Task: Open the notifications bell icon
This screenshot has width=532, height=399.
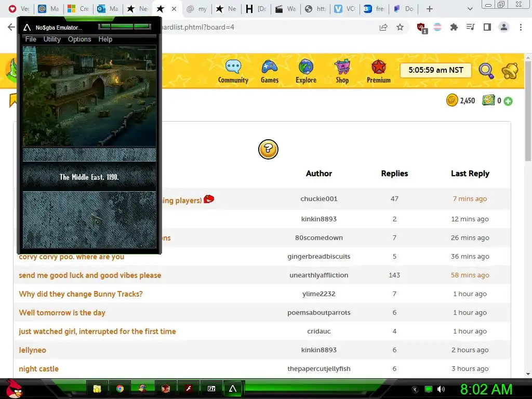Action: point(510,71)
